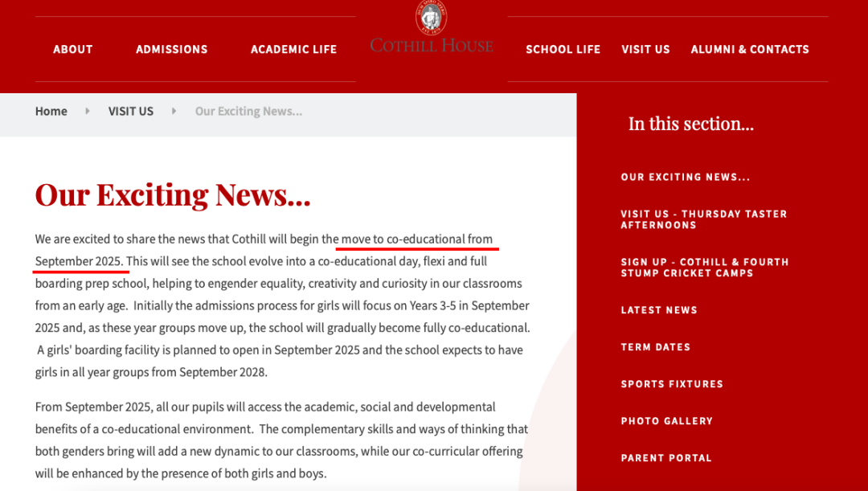Click the text 'girls in all year groups from September 2028'
868x491 pixels.
tap(150, 372)
